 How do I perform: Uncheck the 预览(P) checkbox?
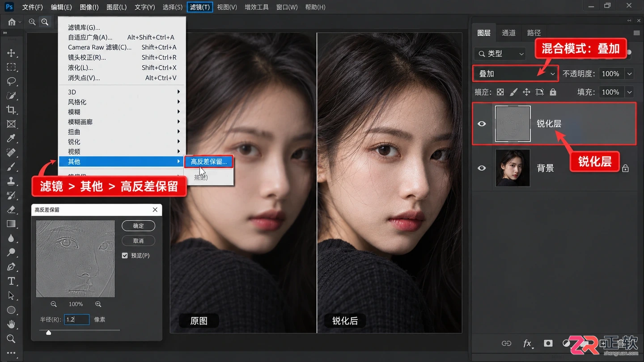[125, 256]
